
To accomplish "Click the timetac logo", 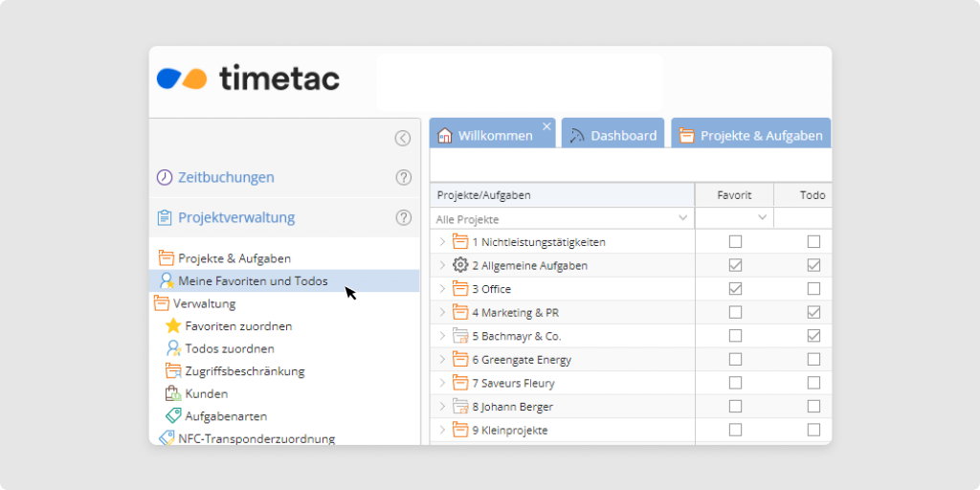I will point(248,78).
